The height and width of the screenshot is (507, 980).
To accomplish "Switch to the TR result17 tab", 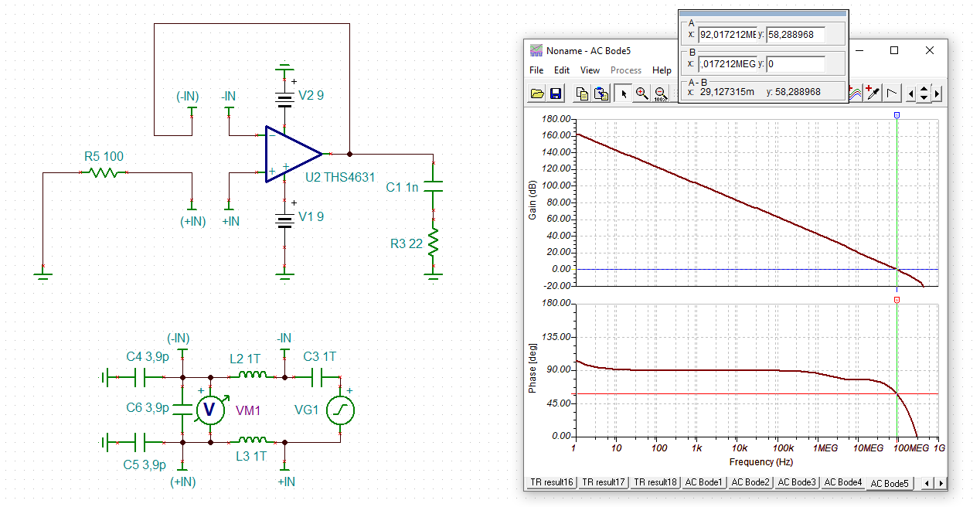I will (604, 482).
